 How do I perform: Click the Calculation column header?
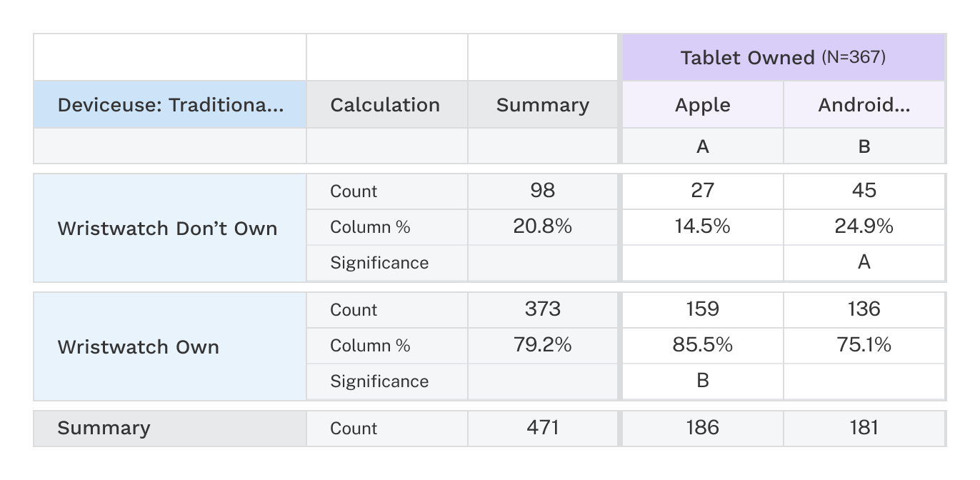tap(386, 105)
